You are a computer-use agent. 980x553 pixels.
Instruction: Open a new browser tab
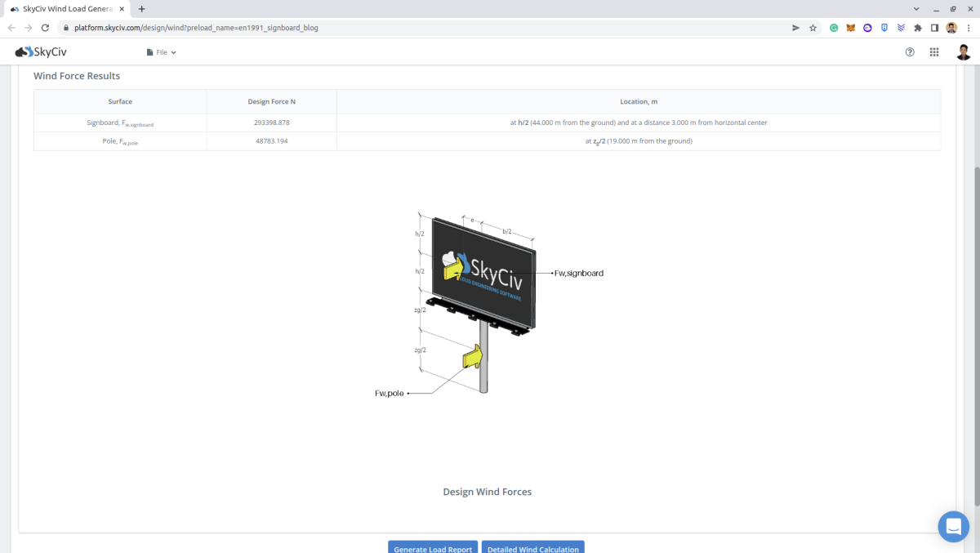click(142, 8)
